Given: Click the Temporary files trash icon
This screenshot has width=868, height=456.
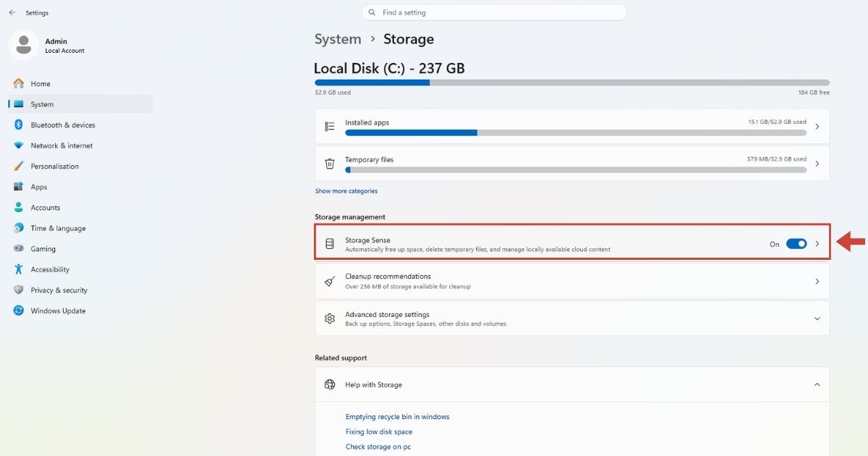Looking at the screenshot, I should pyautogui.click(x=330, y=164).
